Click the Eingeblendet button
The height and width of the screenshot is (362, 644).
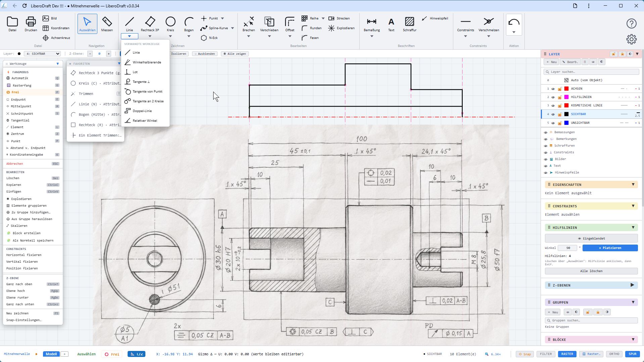pyautogui.click(x=591, y=239)
